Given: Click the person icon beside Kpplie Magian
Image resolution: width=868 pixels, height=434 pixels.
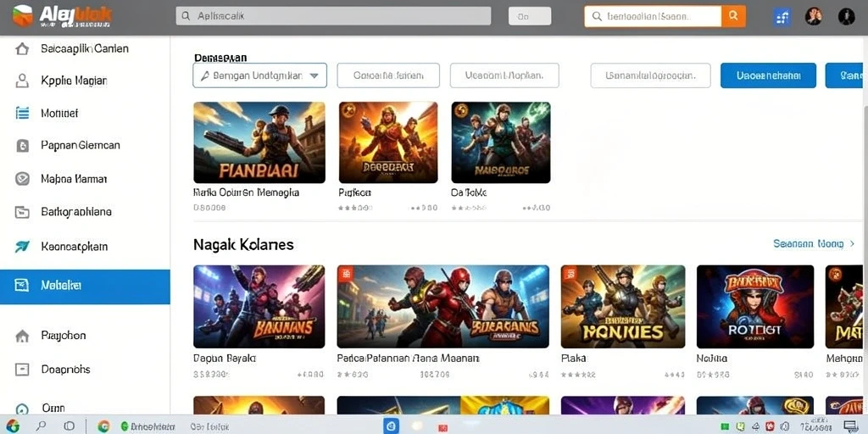Looking at the screenshot, I should click(x=22, y=81).
